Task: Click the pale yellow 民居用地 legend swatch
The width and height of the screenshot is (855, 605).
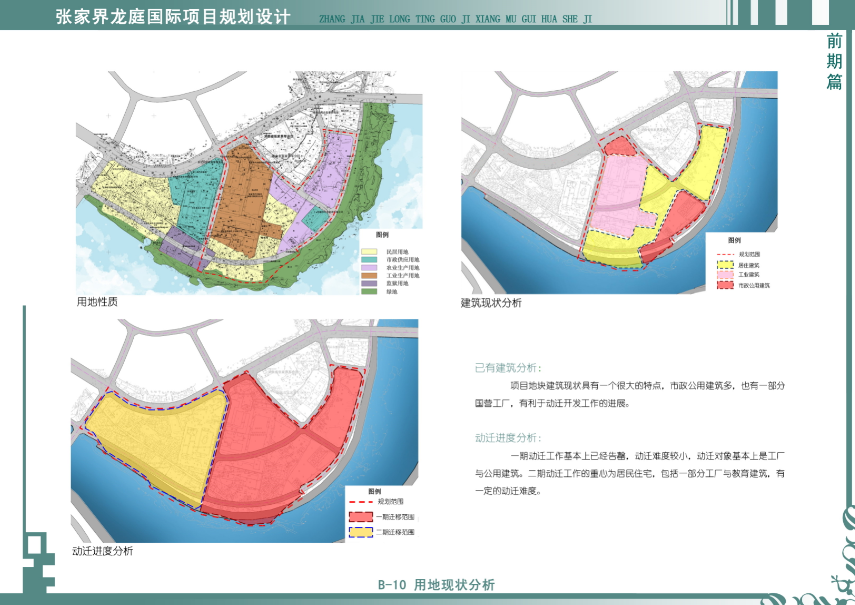Action: [369, 252]
